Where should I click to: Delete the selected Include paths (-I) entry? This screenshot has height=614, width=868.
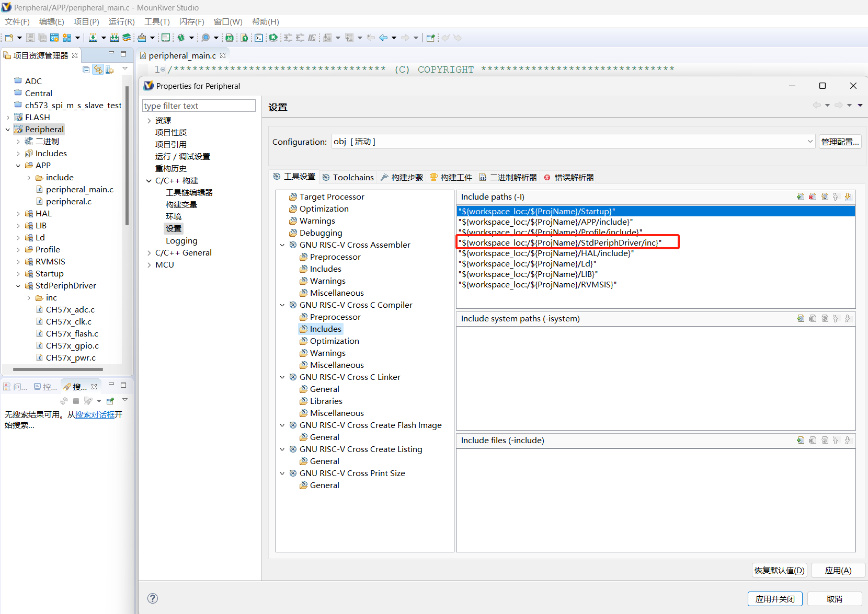pyautogui.click(x=813, y=197)
